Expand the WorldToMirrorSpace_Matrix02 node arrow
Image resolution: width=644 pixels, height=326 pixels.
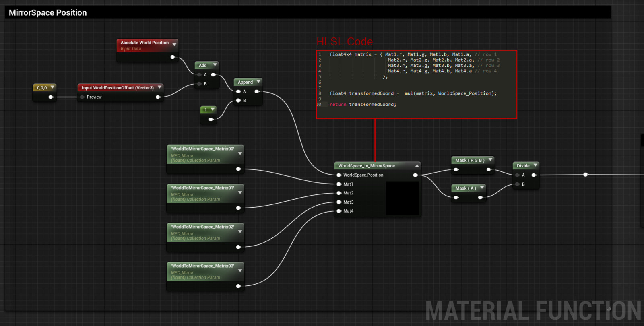point(240,232)
